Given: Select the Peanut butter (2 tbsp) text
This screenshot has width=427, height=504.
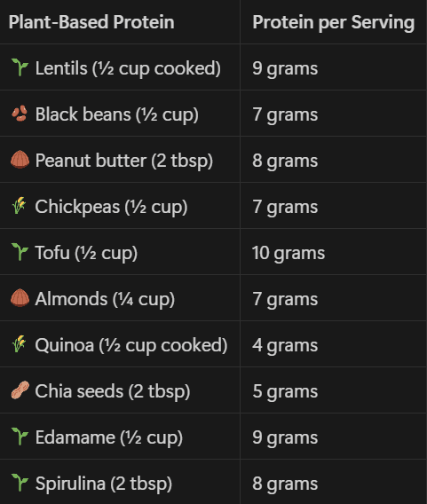Looking at the screenshot, I should pyautogui.click(x=124, y=161).
